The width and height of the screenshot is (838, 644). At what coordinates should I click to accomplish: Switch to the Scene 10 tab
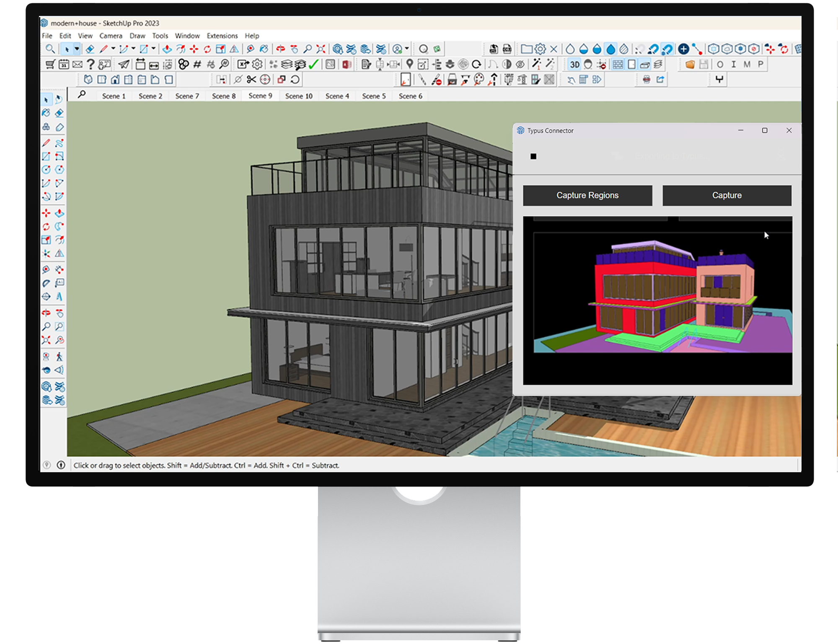coord(298,96)
